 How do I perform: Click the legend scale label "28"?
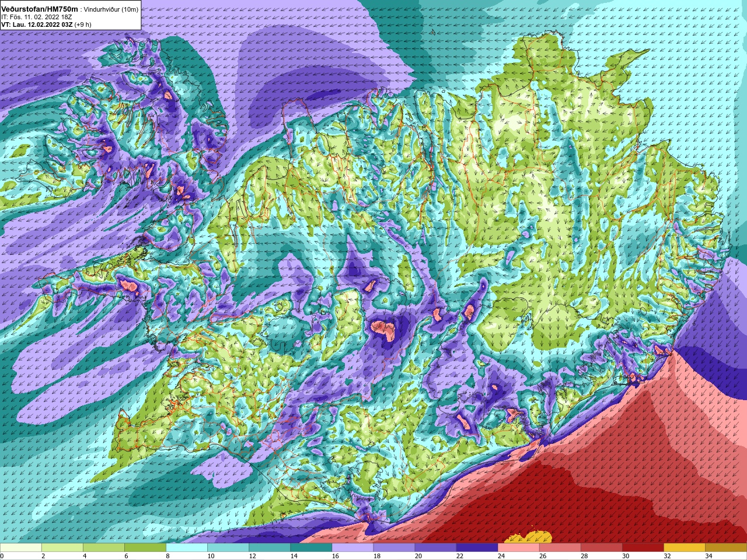click(584, 556)
